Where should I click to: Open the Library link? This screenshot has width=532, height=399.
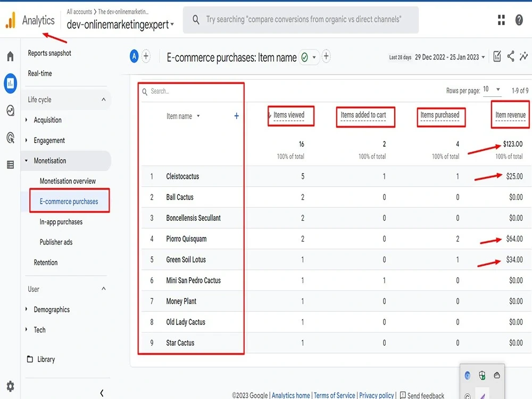point(46,359)
